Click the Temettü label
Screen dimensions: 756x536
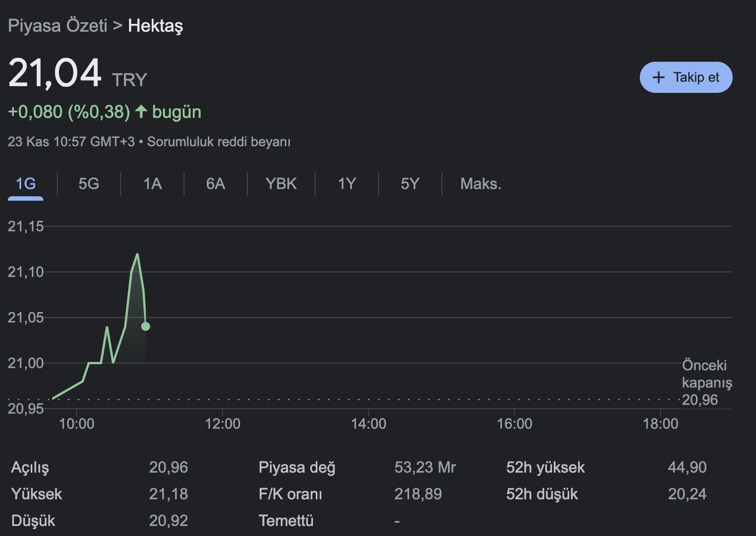286,521
